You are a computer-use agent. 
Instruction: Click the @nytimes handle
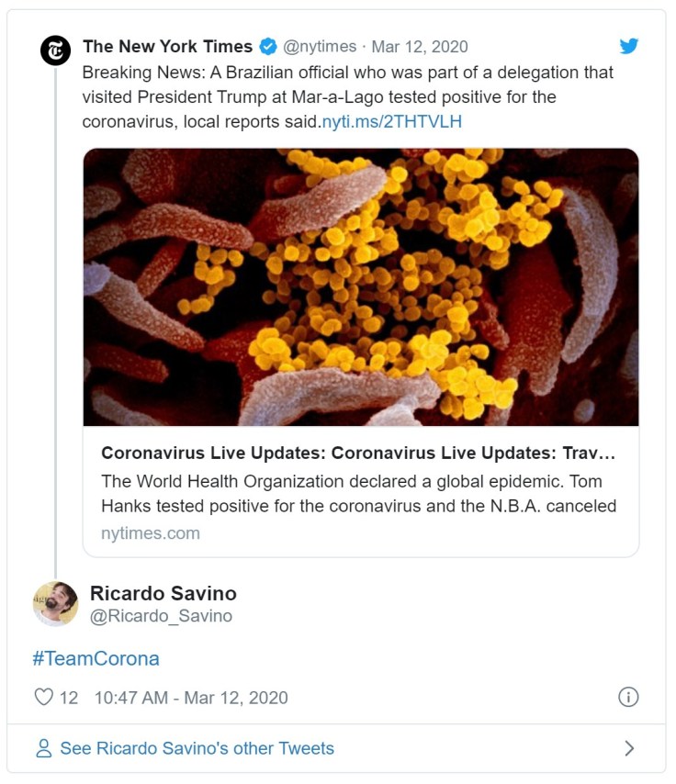click(320, 47)
